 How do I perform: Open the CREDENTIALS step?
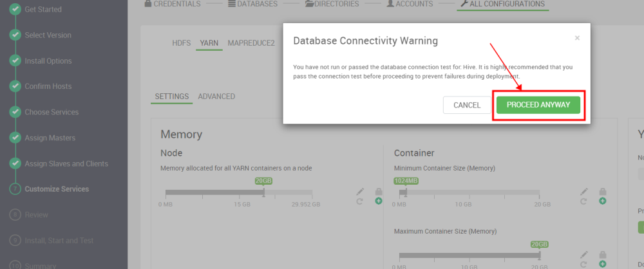(173, 4)
